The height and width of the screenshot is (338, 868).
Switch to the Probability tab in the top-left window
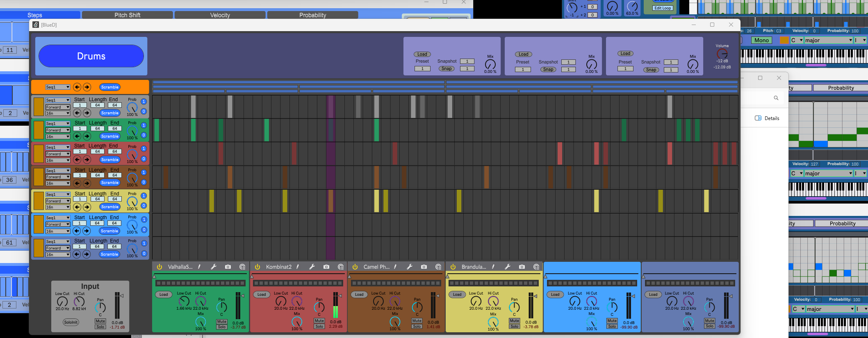pos(313,15)
